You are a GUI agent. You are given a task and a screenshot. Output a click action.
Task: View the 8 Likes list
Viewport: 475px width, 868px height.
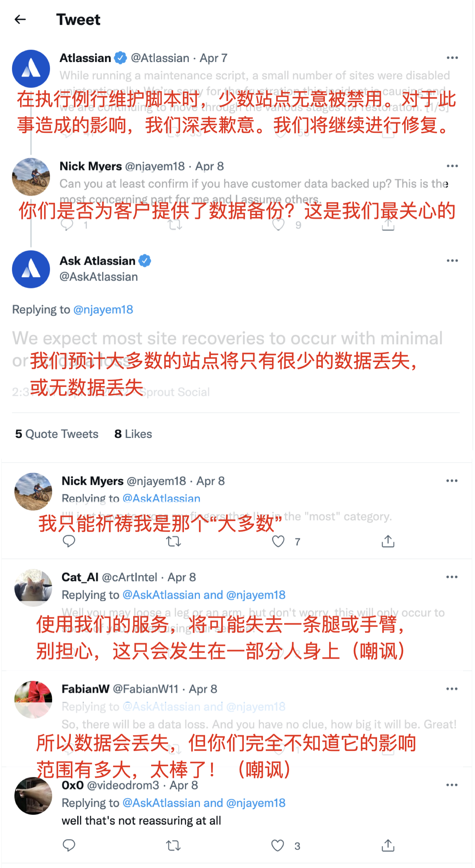(x=133, y=434)
